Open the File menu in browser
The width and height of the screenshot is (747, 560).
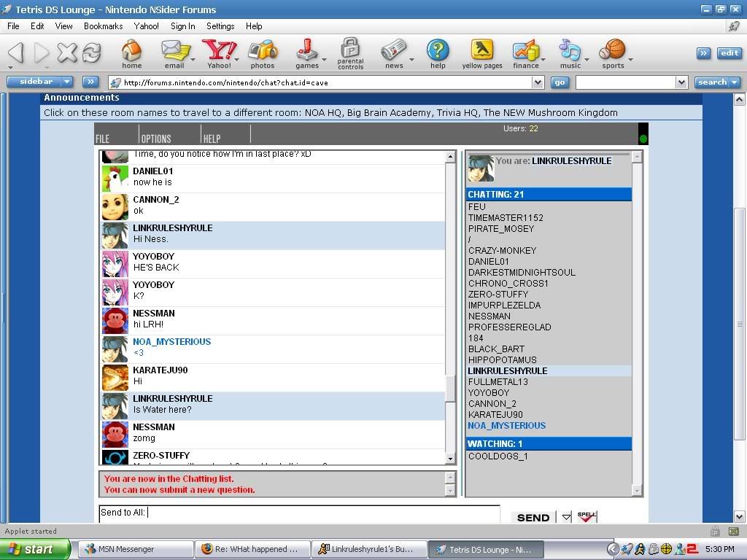(x=13, y=26)
